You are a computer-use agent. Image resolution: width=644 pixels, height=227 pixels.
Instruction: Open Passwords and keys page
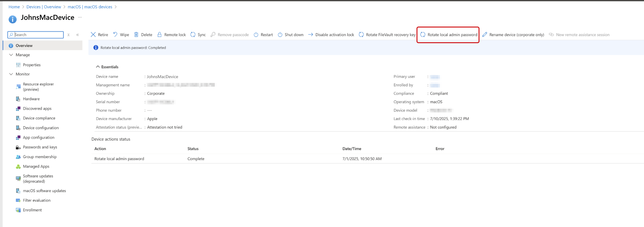[x=40, y=147]
